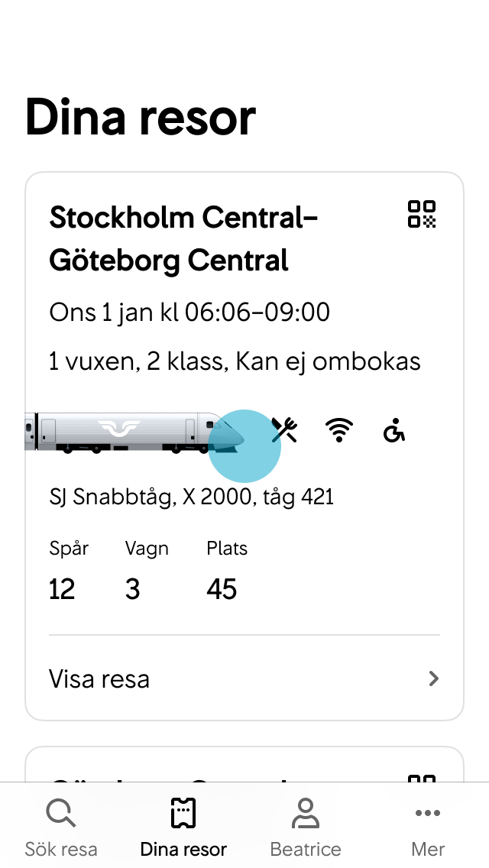Open Visa resa for the morning trip

99,679
